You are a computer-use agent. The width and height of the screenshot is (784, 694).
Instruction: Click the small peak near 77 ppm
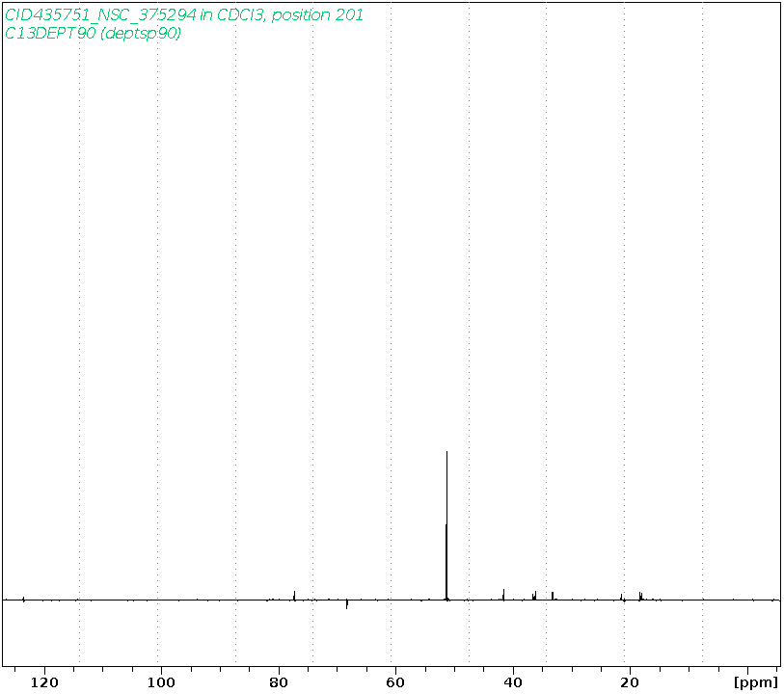pos(294,595)
